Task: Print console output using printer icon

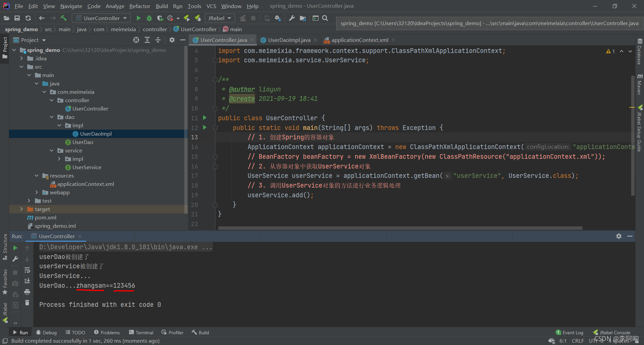Action: point(27,292)
